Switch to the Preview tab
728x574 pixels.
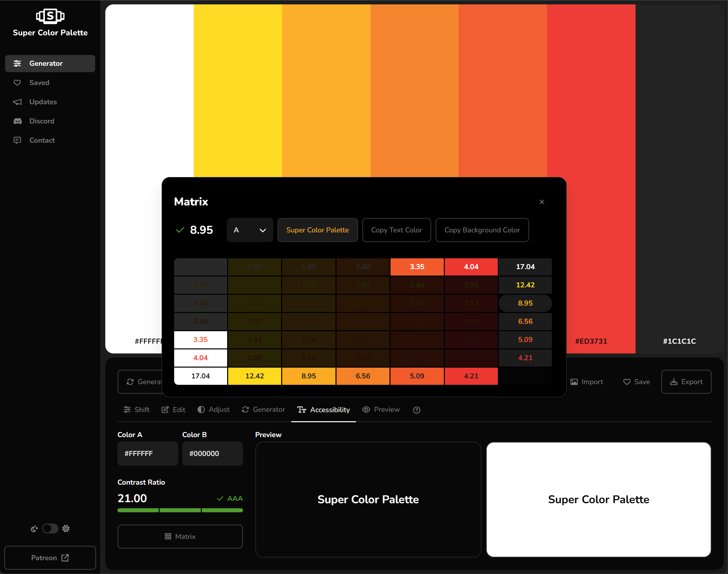pyautogui.click(x=381, y=410)
